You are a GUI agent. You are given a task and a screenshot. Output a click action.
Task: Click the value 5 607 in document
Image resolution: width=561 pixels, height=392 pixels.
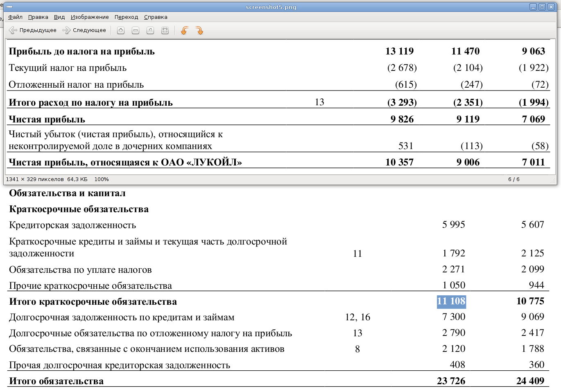point(533,224)
